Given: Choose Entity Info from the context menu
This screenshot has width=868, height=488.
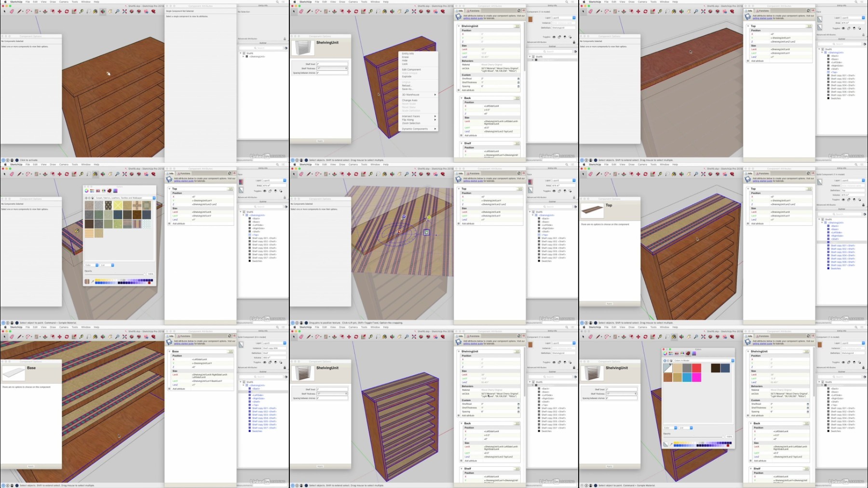Looking at the screenshot, I should (408, 54).
